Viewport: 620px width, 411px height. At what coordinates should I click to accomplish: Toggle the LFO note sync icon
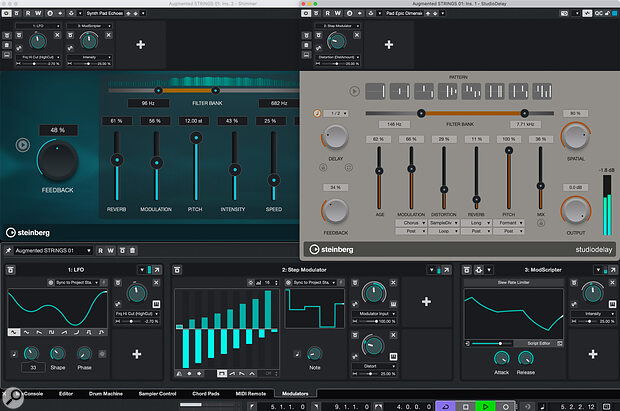coord(13,354)
